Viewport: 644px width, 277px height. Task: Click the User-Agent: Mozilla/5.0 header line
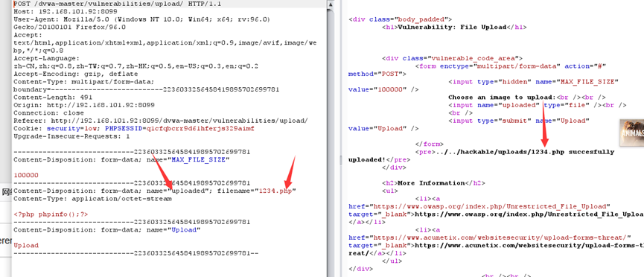141,19
